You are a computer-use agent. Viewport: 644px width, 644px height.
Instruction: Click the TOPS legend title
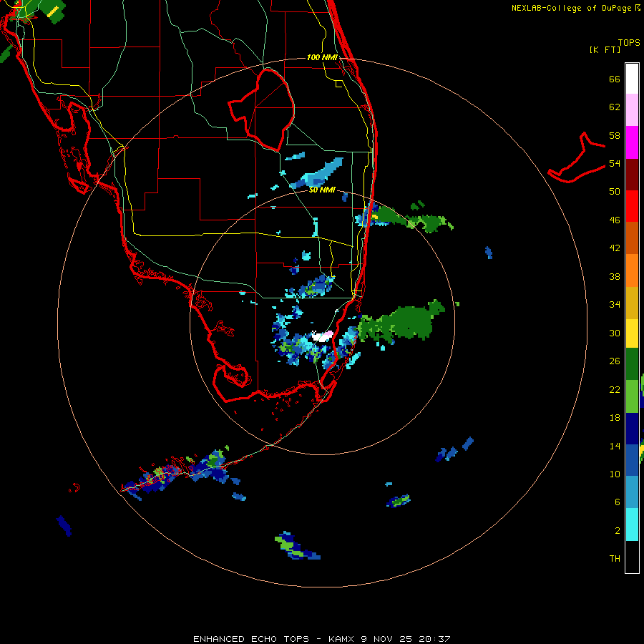point(629,43)
